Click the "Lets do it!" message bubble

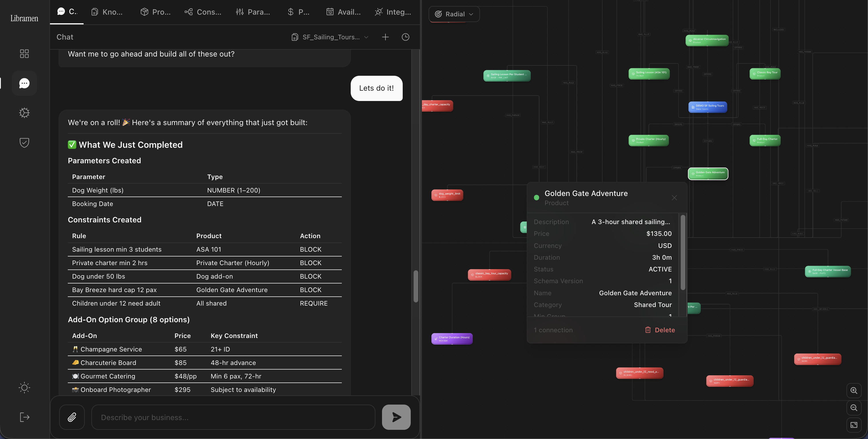coord(376,88)
